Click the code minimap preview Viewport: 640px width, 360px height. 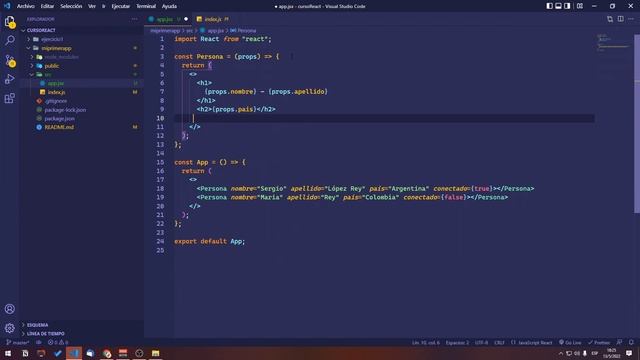[x=613, y=43]
